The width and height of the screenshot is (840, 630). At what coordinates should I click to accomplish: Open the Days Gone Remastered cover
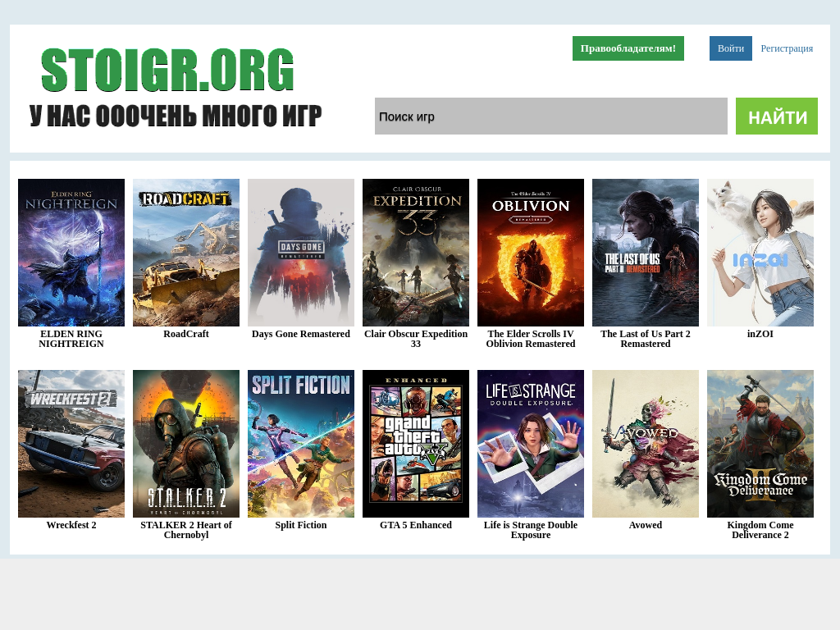tap(301, 253)
